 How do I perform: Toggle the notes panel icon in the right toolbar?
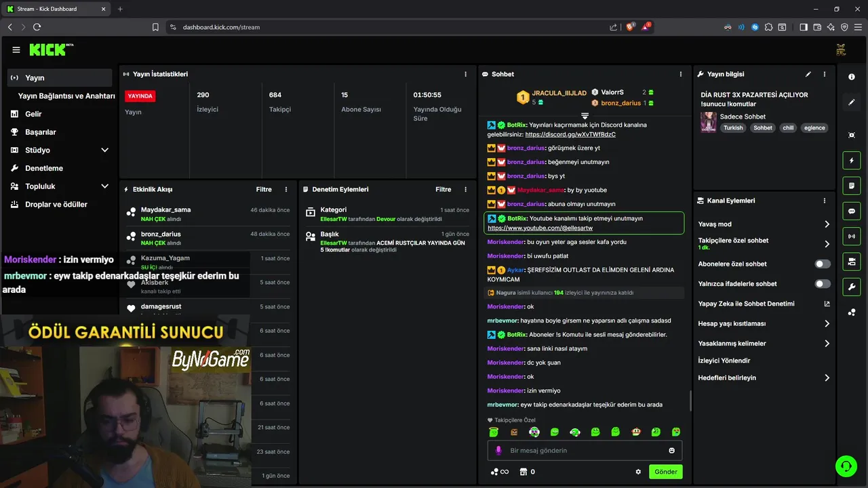coord(852,186)
